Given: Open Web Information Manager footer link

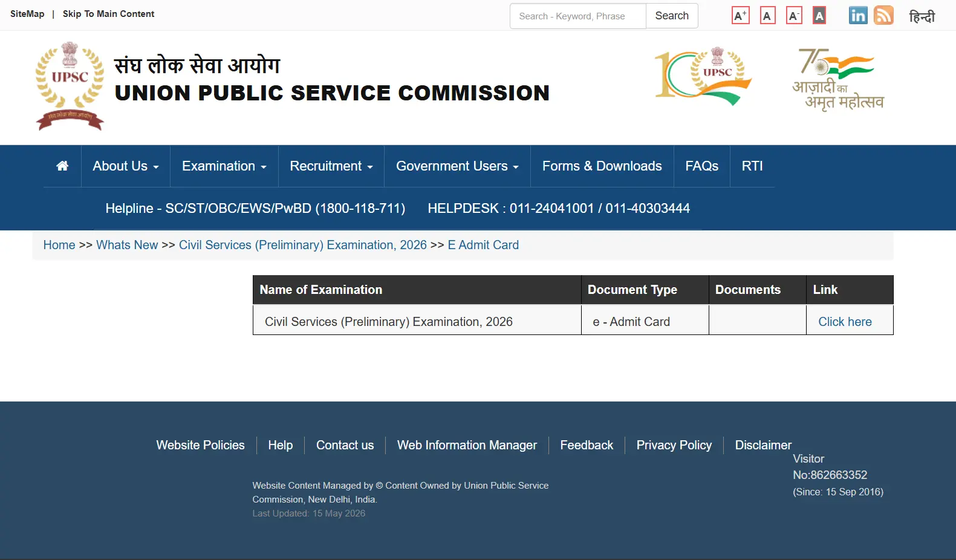Looking at the screenshot, I should (x=467, y=445).
